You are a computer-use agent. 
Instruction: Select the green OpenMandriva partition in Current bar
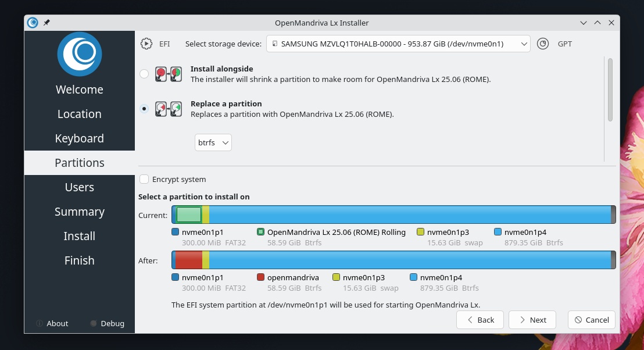[x=188, y=215]
